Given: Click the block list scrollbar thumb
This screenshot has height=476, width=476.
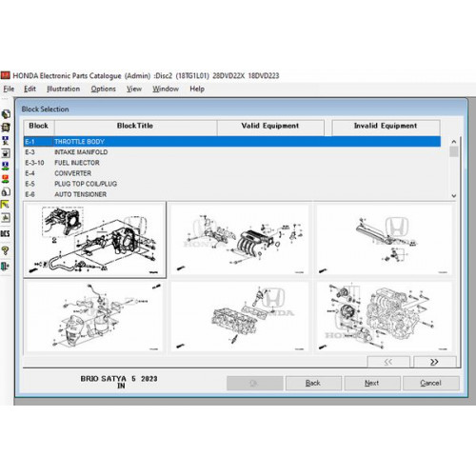Looking at the screenshot, I should coord(454,151).
